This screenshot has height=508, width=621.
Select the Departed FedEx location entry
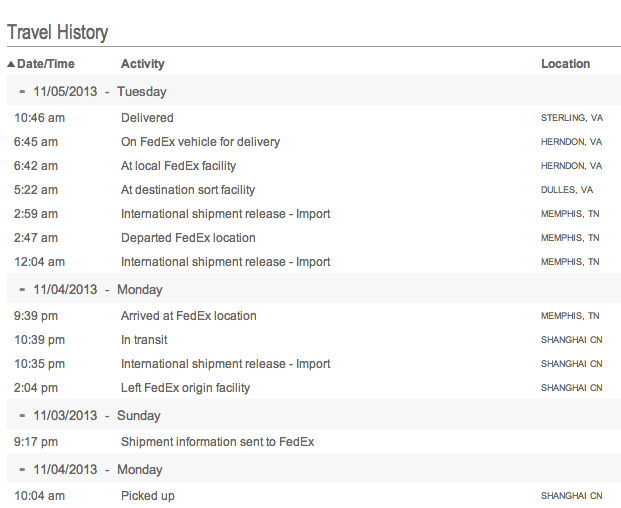point(188,238)
